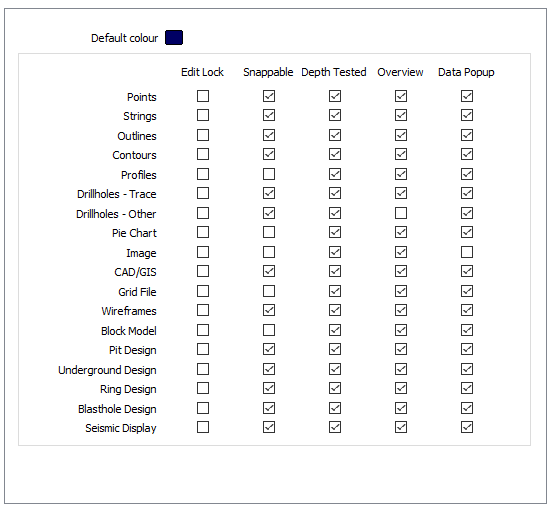Disable Snappable for Strings
555x509 pixels.
(x=269, y=115)
